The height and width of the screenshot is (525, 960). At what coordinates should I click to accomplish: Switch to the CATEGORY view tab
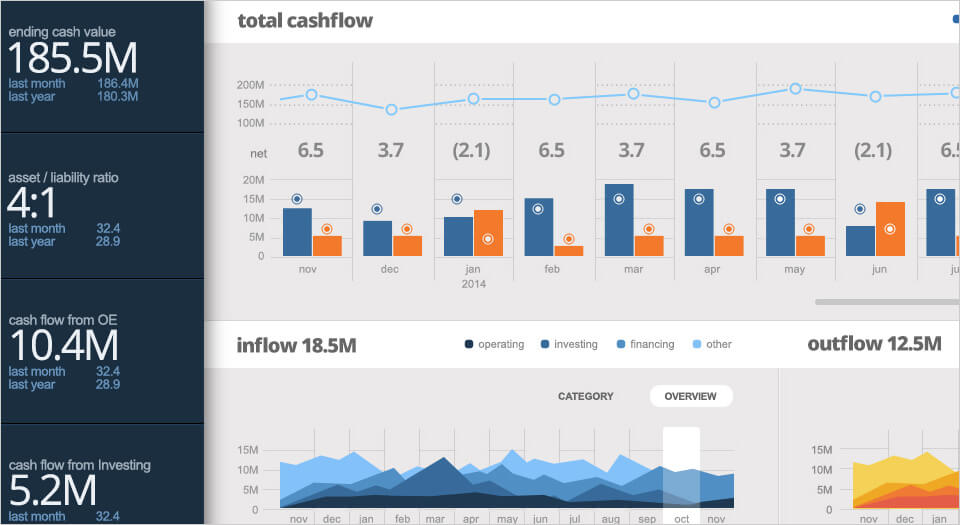coord(585,396)
